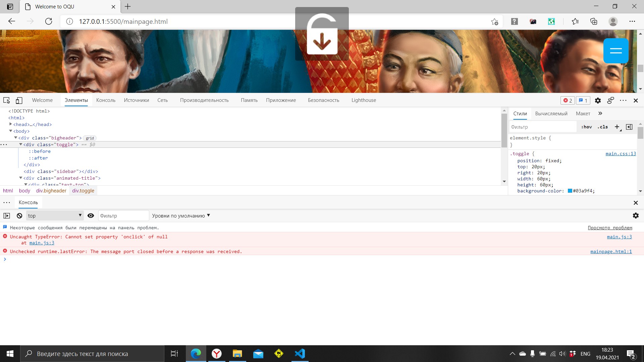644x362 pixels.
Task: Open Visual Studio Code from taskbar
Action: tap(300, 354)
